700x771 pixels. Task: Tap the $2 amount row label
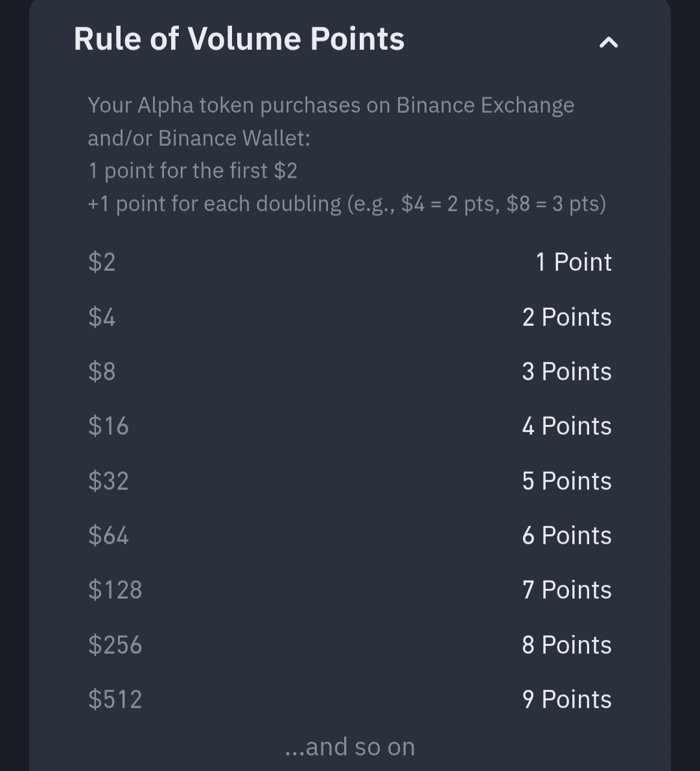pos(102,262)
